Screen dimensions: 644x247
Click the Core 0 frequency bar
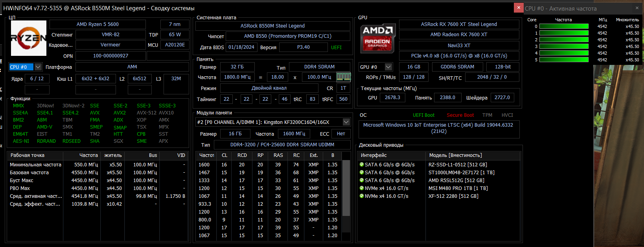pyautogui.click(x=564, y=26)
